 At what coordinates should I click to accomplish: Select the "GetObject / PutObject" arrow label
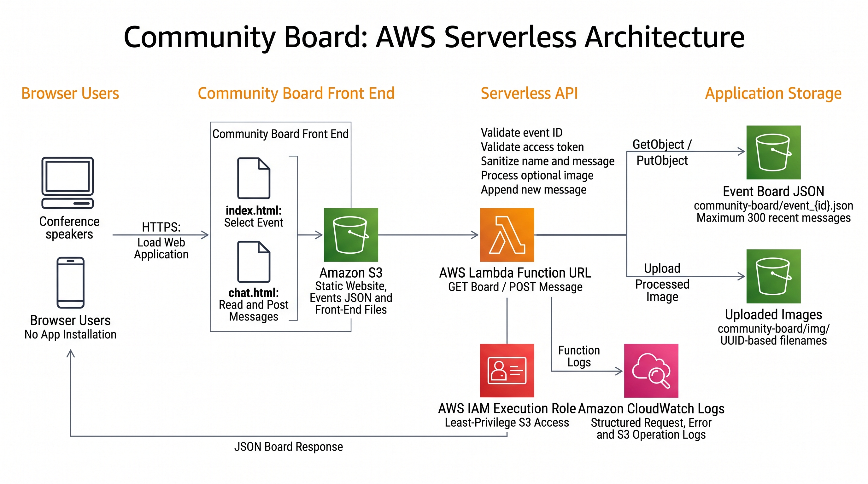(662, 153)
